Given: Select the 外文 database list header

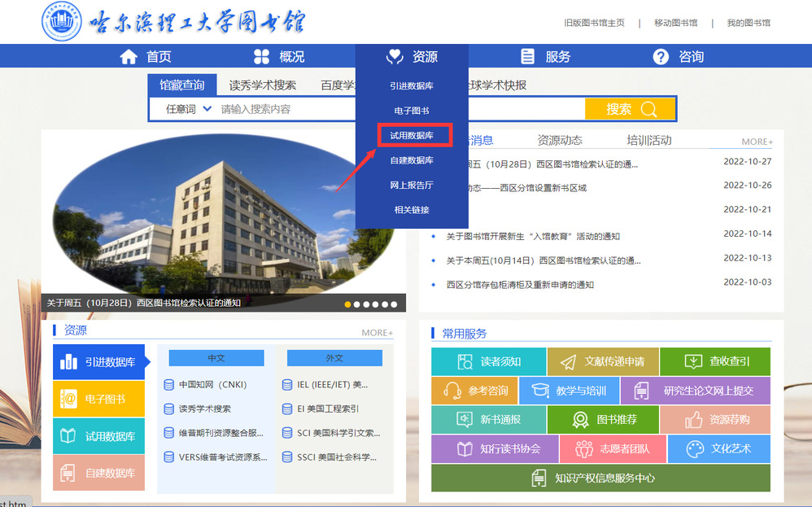Looking at the screenshot, I should 334,358.
